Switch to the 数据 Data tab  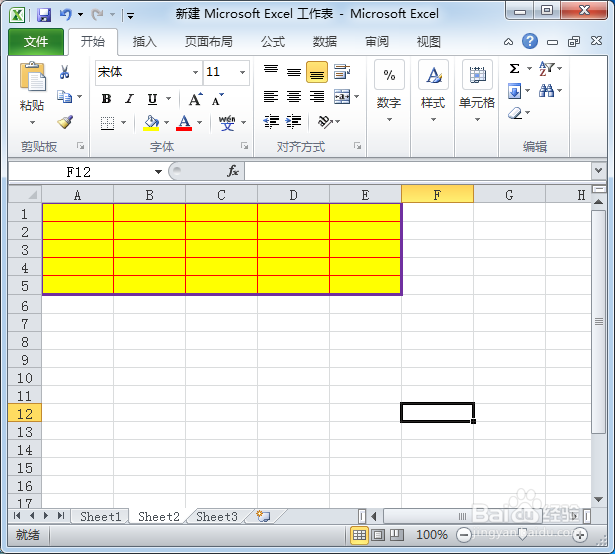(325, 42)
